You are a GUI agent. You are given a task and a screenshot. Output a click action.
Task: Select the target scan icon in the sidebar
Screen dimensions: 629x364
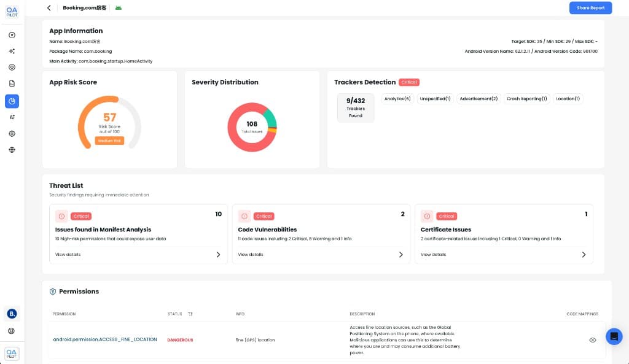click(12, 68)
